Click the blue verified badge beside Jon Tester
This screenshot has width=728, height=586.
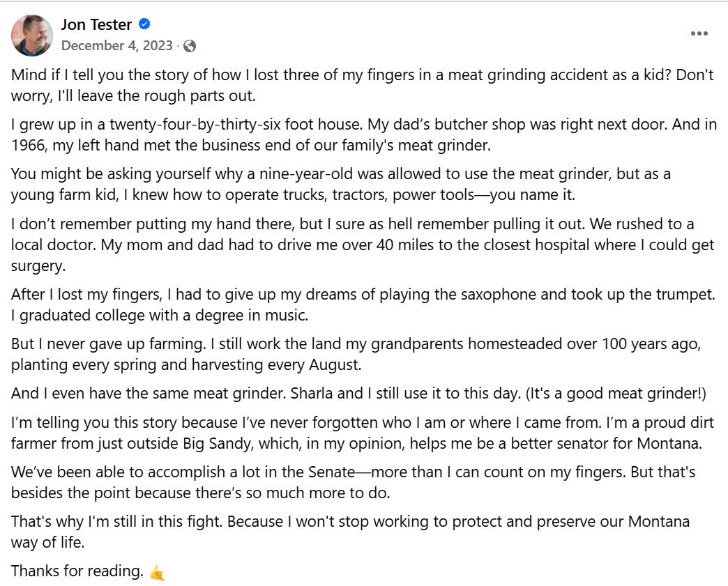[x=144, y=24]
